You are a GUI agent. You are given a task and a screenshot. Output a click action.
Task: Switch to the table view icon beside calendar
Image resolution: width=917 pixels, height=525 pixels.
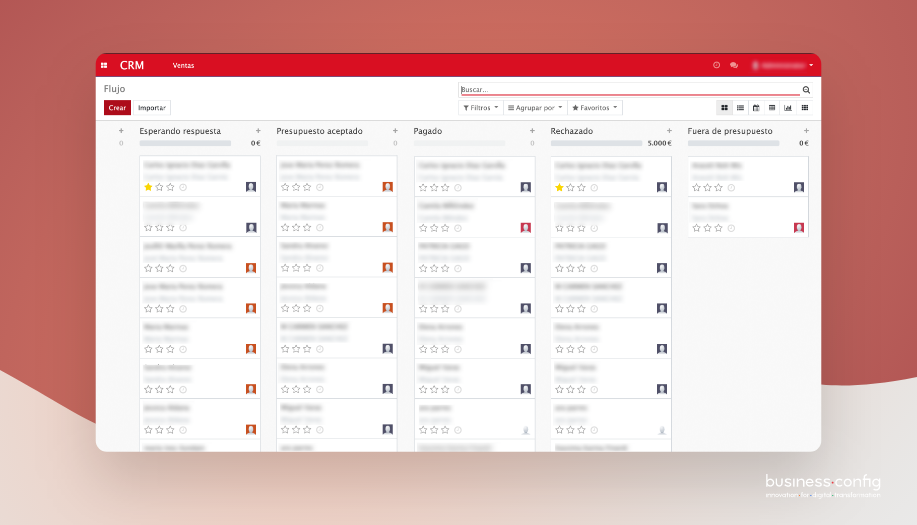[772, 108]
